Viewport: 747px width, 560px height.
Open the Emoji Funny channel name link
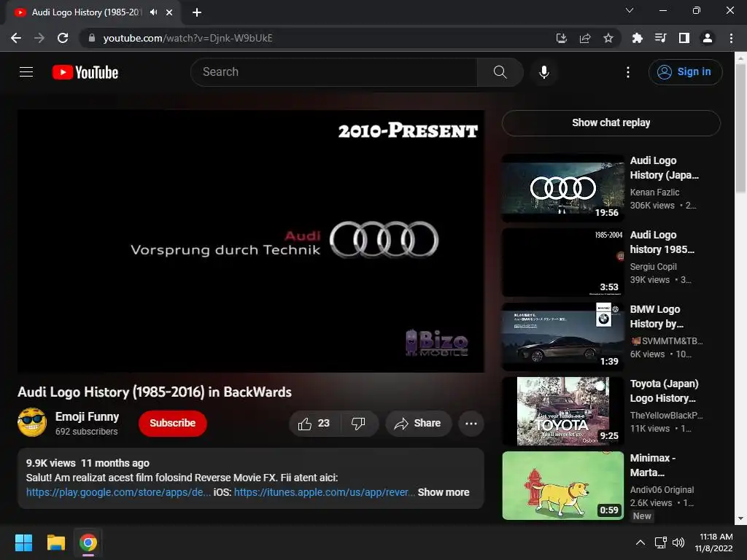(88, 416)
